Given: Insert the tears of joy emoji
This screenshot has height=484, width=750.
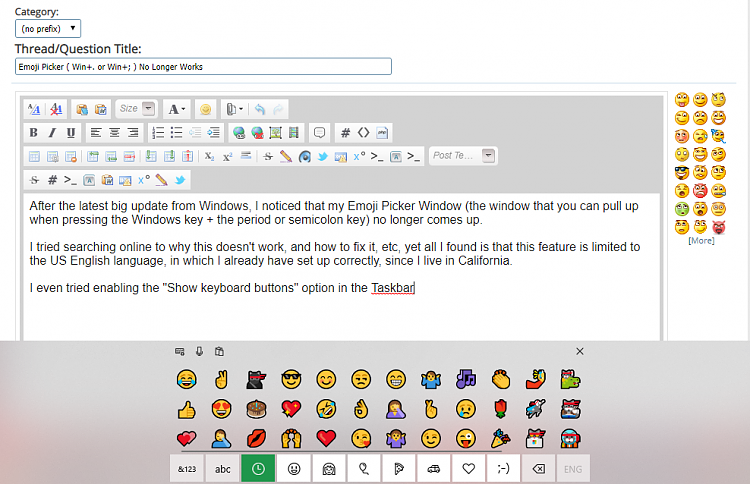Looking at the screenshot, I should point(187,379).
